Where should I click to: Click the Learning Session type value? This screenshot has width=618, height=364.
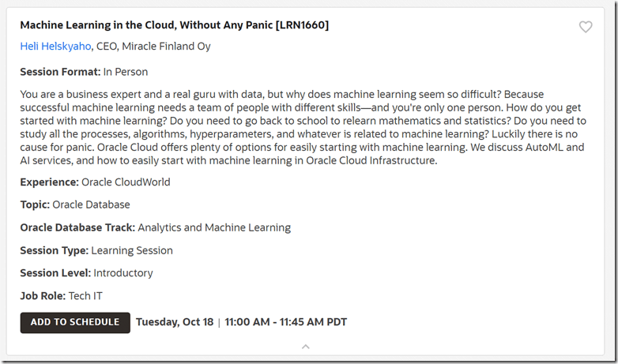[x=132, y=251]
